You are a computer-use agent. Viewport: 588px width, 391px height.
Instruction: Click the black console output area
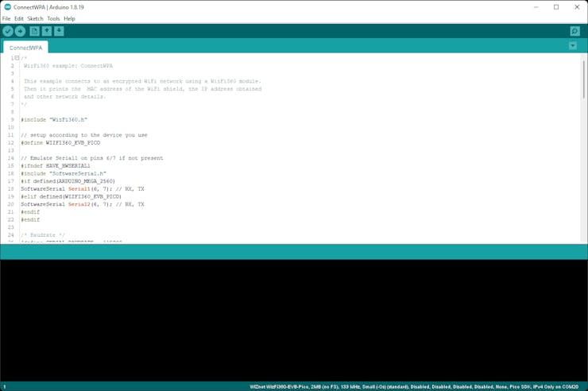tap(294, 320)
